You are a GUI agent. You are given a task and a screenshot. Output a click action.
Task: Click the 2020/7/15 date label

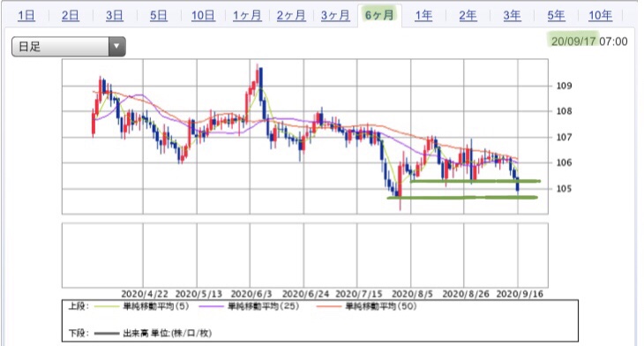(358, 294)
